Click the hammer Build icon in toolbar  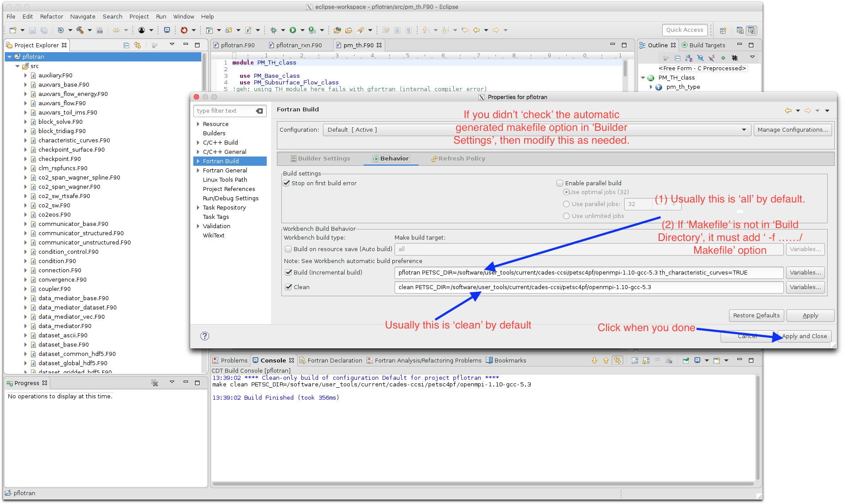point(80,30)
